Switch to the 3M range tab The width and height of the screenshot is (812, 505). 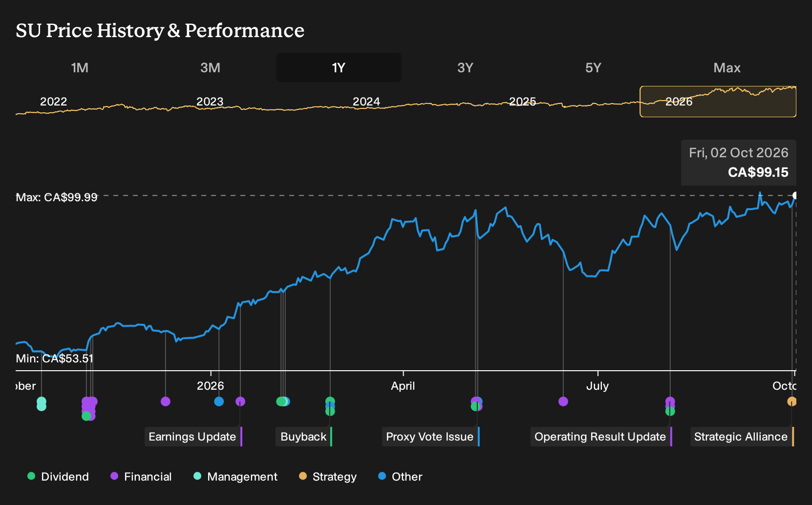coord(210,67)
